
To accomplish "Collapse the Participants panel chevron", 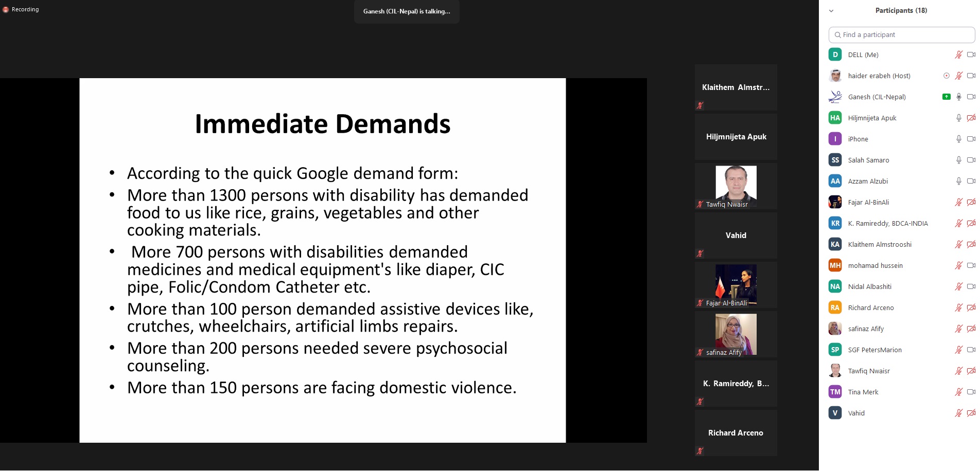I will [x=831, y=11].
